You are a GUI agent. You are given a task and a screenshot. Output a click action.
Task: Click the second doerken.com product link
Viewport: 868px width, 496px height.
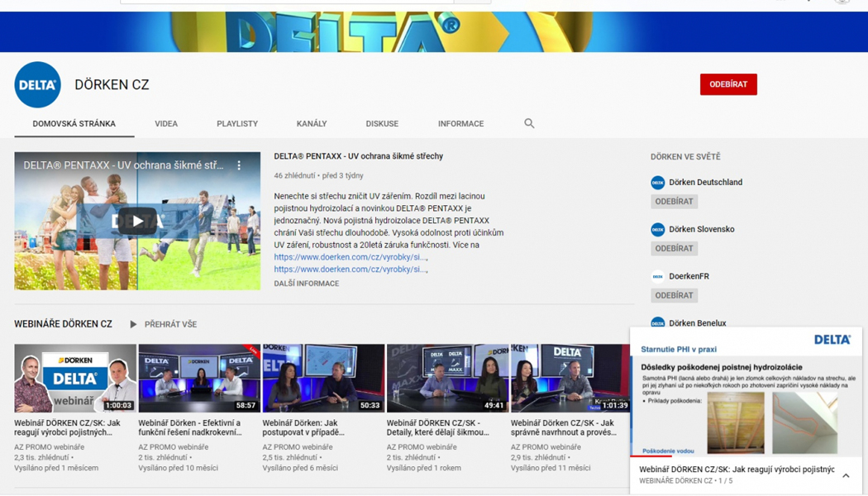click(x=350, y=269)
